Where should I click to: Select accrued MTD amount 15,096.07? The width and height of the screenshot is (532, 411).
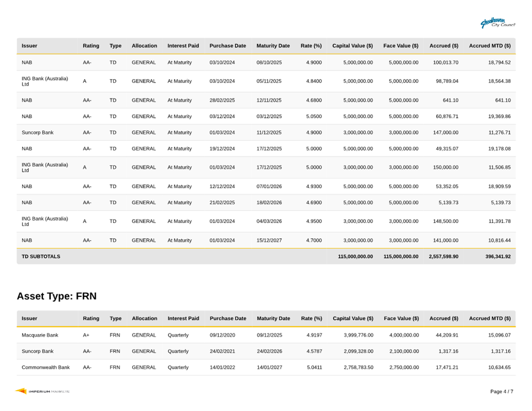coord(499,335)
